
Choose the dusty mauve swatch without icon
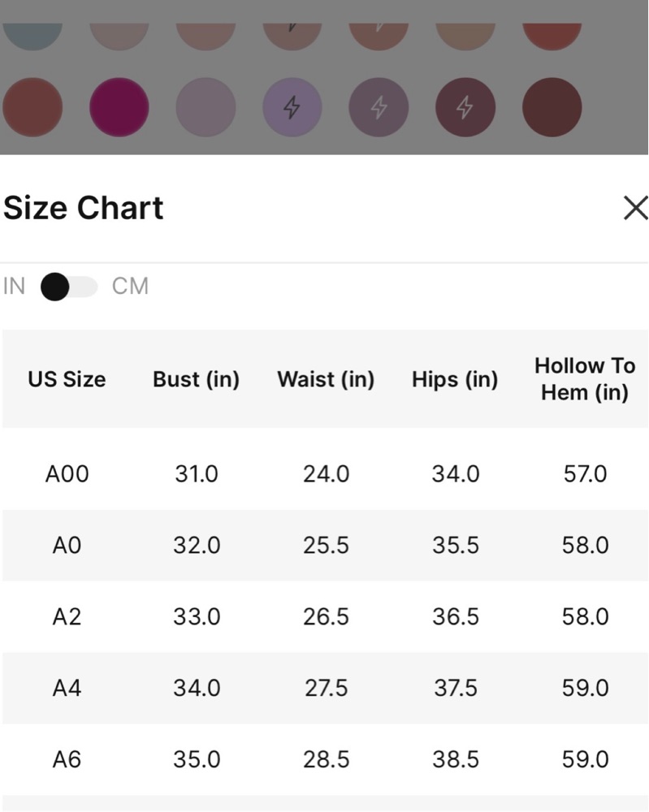click(206, 107)
